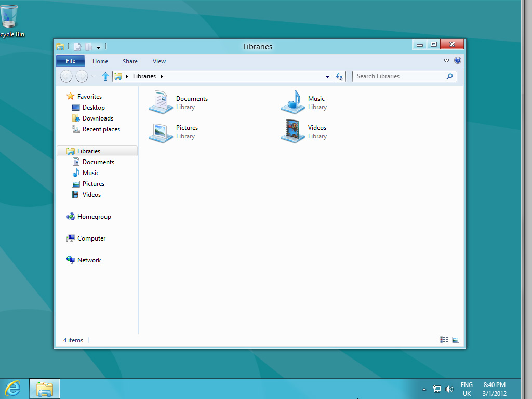Viewport: 532px width, 399px height.
Task: Click the refresh icon beside the address bar
Action: (339, 76)
